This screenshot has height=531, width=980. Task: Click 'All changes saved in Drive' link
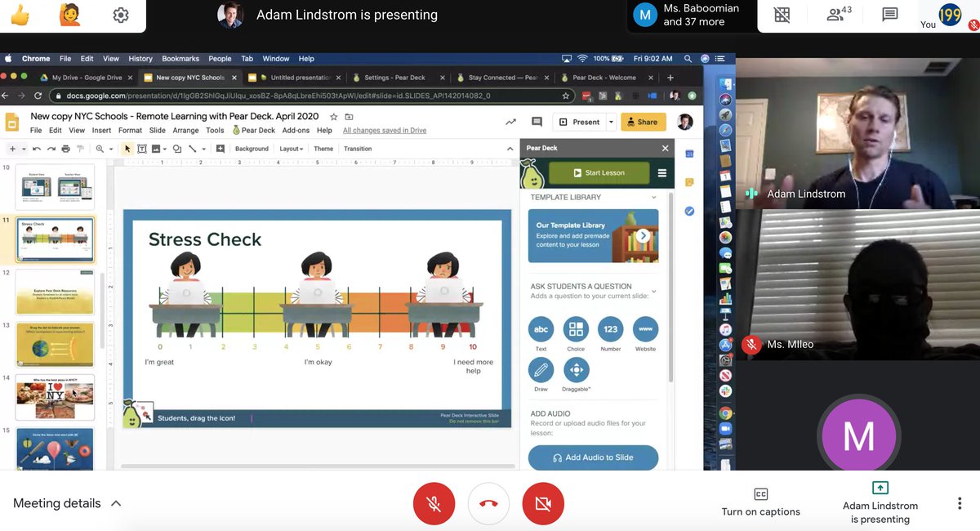pos(385,131)
